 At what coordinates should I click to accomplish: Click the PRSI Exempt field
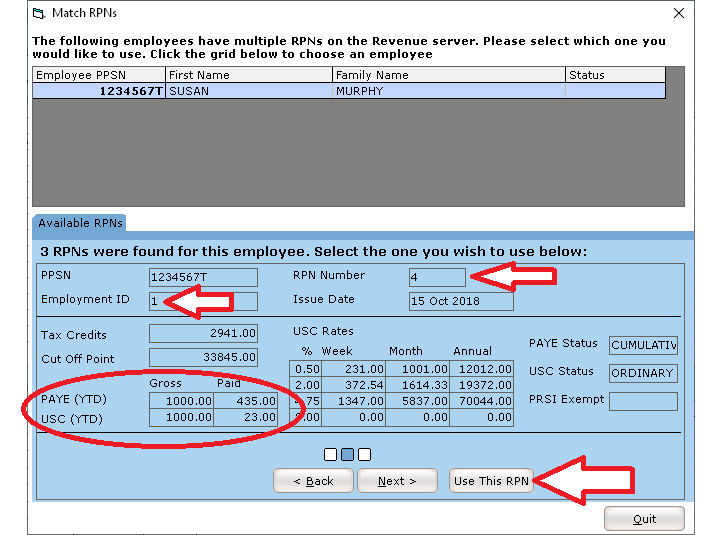tap(642, 401)
